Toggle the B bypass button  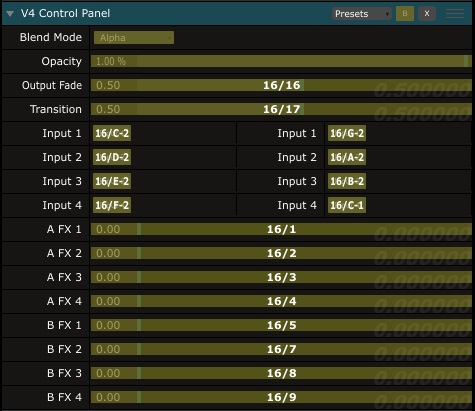point(405,14)
